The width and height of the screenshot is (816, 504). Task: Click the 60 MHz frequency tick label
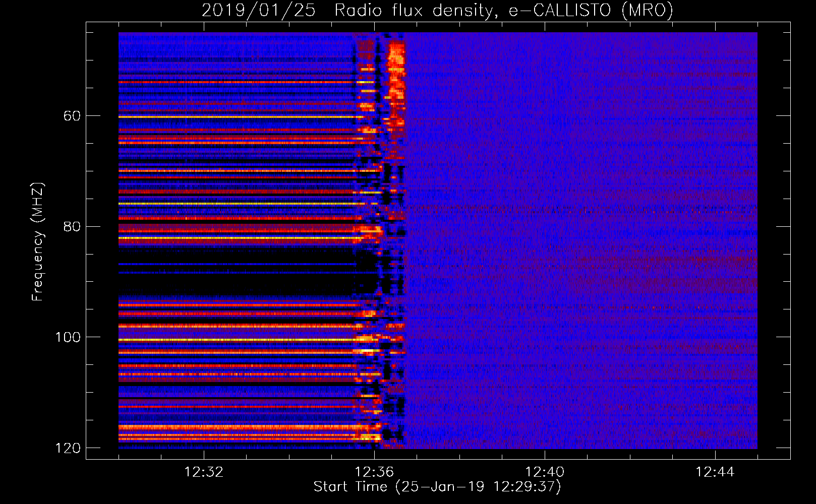(x=72, y=116)
